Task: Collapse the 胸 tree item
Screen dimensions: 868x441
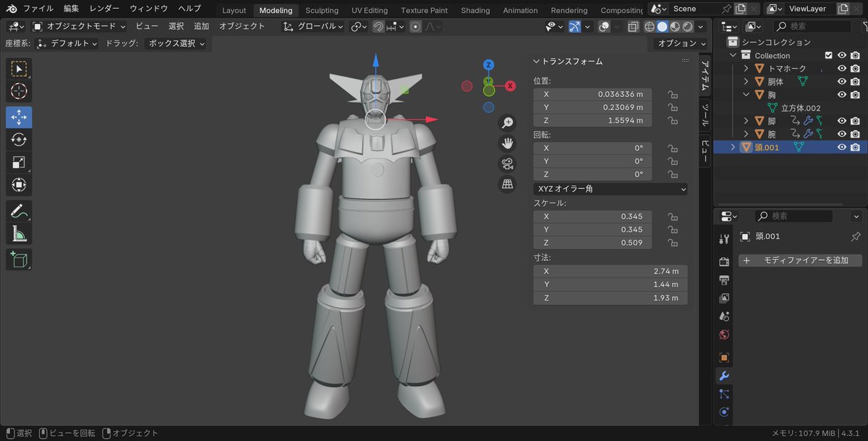Action: click(746, 95)
